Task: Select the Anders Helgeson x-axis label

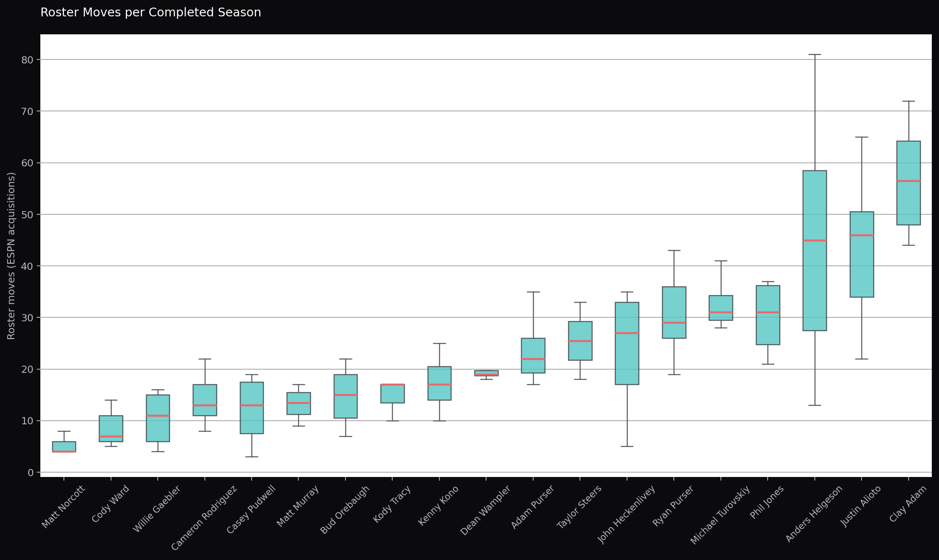Action: coord(814,514)
